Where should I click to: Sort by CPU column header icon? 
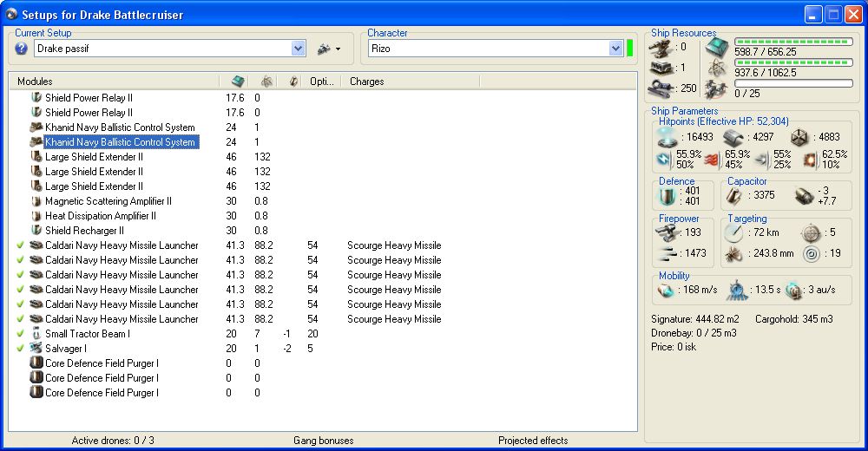(x=238, y=82)
